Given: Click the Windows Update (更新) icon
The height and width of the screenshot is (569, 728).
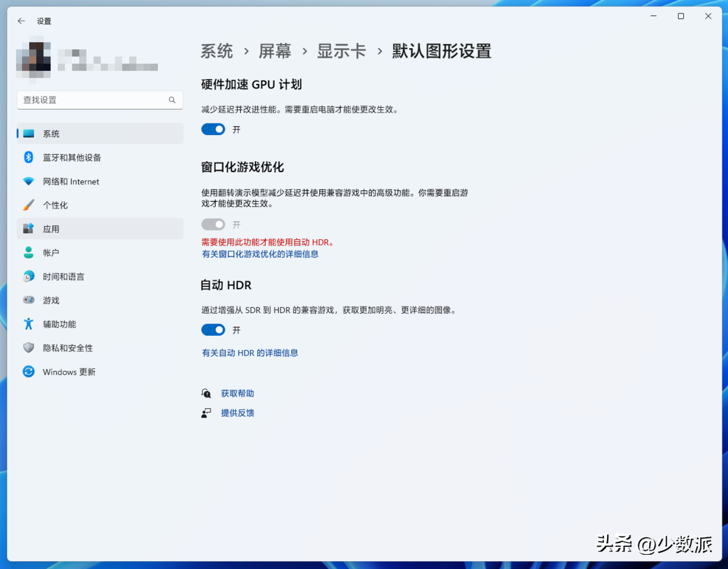Looking at the screenshot, I should tap(29, 372).
